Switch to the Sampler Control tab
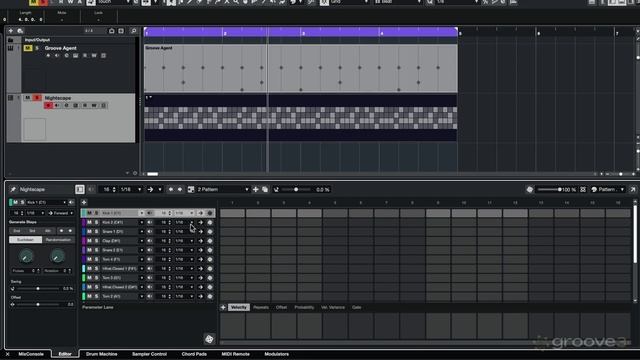This screenshot has width=640, height=360. [149, 354]
